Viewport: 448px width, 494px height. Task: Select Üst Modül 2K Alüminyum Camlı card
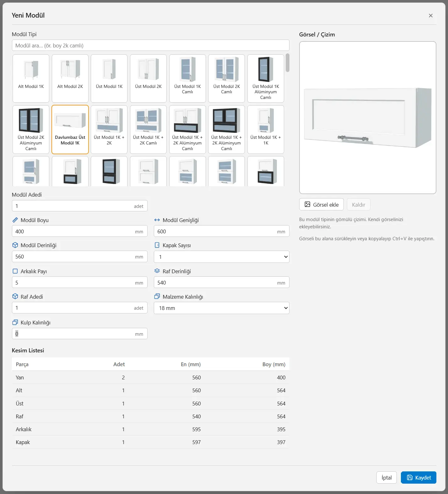pyautogui.click(x=31, y=129)
